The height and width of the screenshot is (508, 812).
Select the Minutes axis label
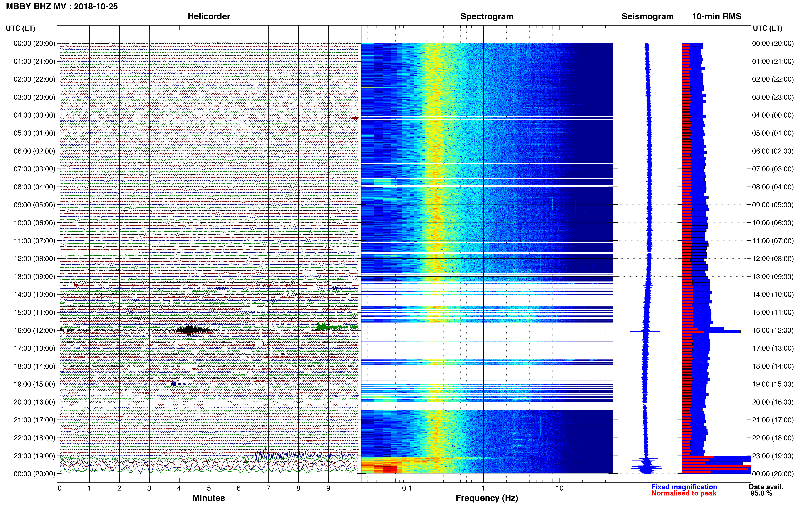coord(209,498)
